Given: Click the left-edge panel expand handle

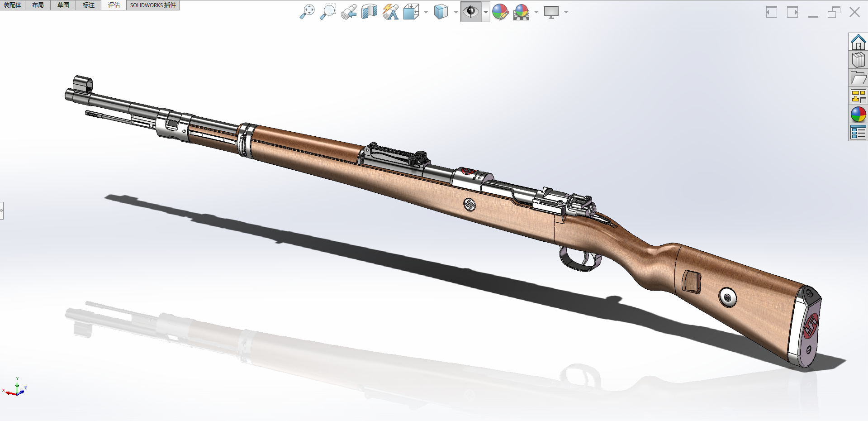Looking at the screenshot, I should (x=1, y=210).
